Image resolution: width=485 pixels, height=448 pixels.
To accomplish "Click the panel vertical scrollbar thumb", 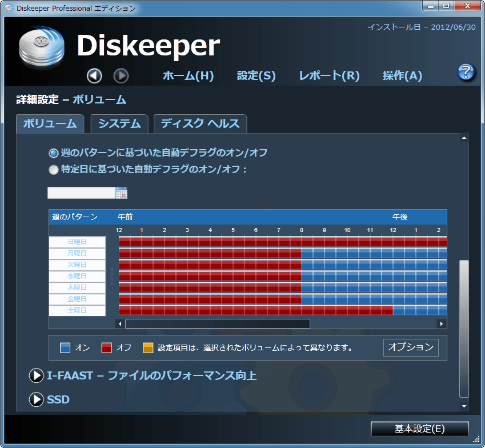I will coord(464,329).
